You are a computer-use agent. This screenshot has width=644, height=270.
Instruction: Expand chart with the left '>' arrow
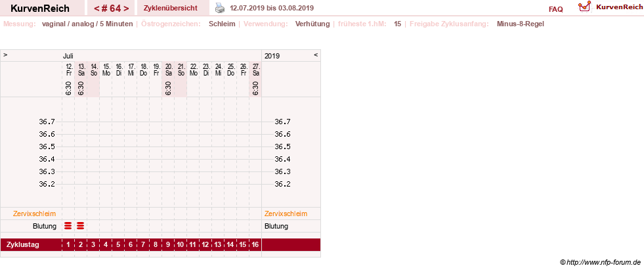point(5,55)
